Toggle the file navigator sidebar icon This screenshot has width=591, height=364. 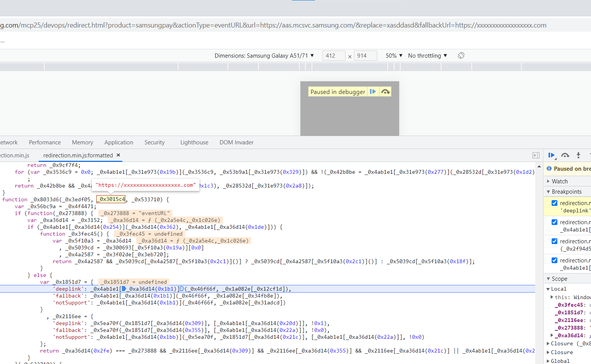[x=536, y=155]
